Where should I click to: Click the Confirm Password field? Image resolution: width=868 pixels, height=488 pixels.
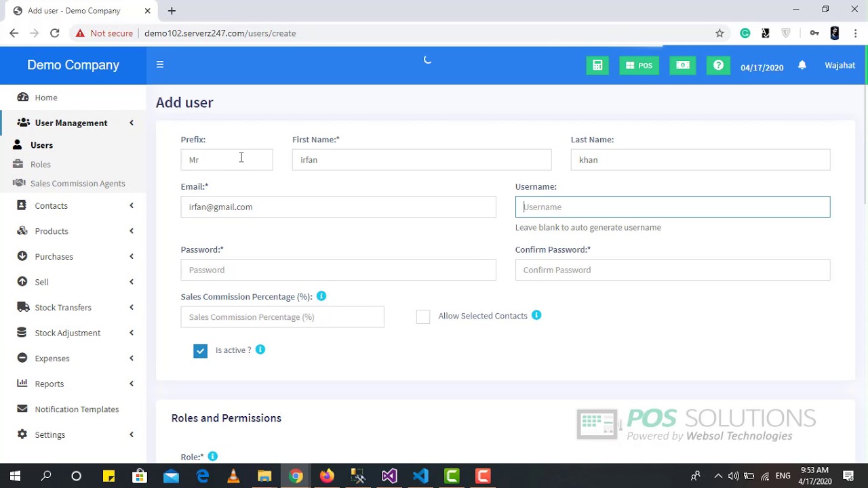click(673, 270)
